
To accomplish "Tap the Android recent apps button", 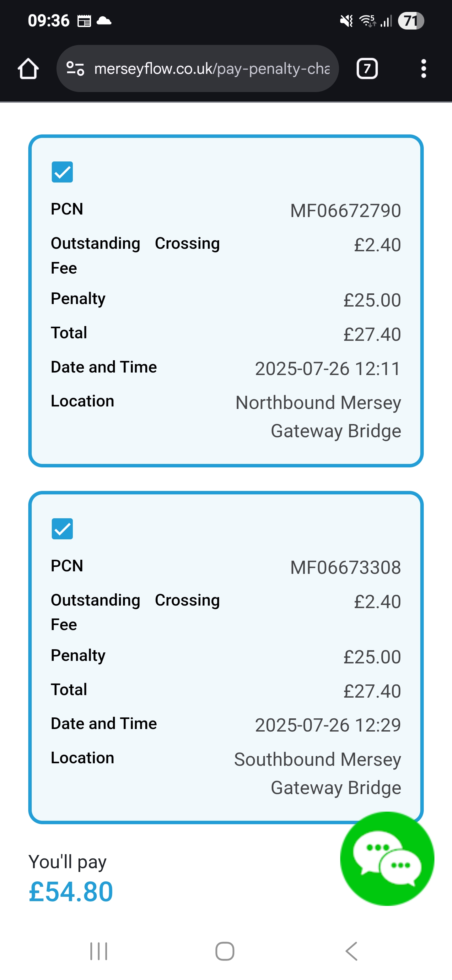I will [x=99, y=951].
